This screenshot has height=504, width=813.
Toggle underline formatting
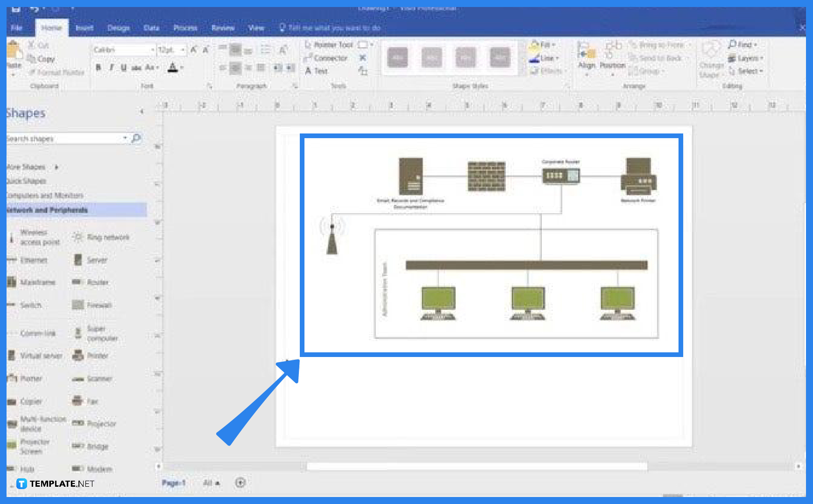tap(123, 67)
